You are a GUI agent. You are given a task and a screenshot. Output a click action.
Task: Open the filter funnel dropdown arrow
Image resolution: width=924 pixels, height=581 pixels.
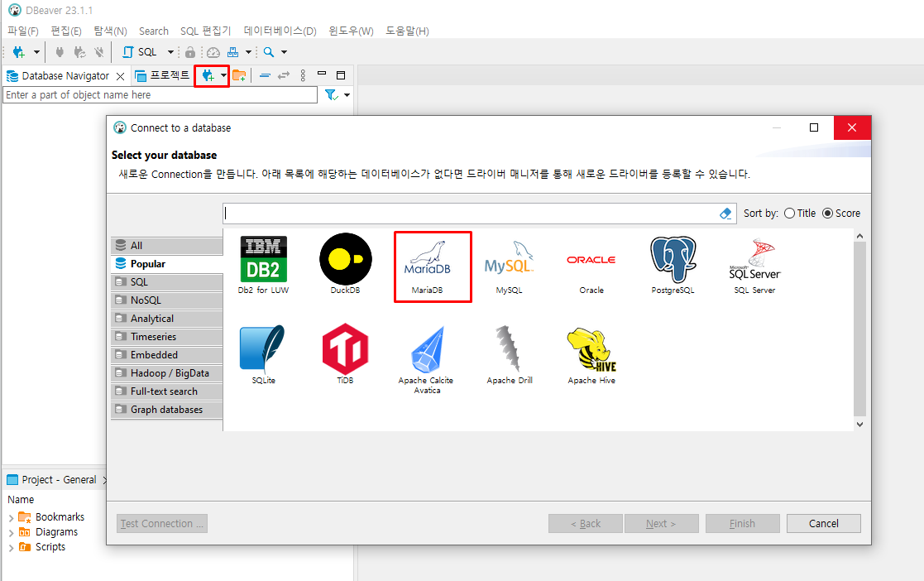click(347, 95)
